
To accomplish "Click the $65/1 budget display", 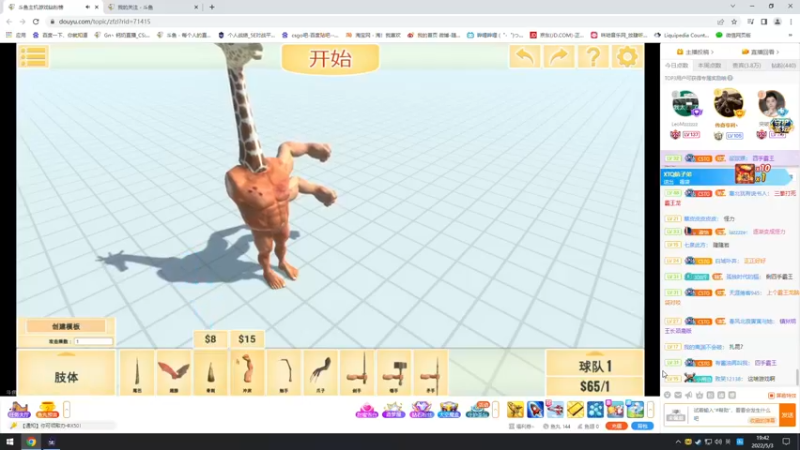I will click(595, 386).
